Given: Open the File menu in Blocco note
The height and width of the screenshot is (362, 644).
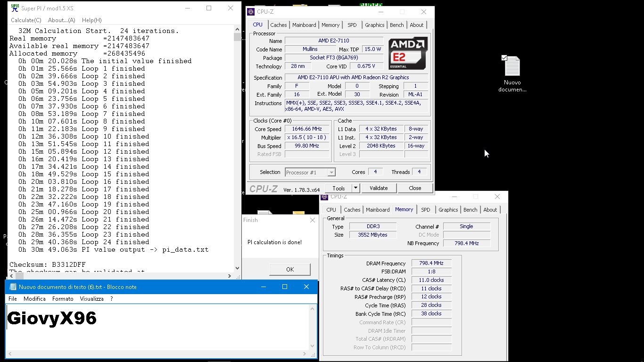Looking at the screenshot, I should tap(13, 299).
